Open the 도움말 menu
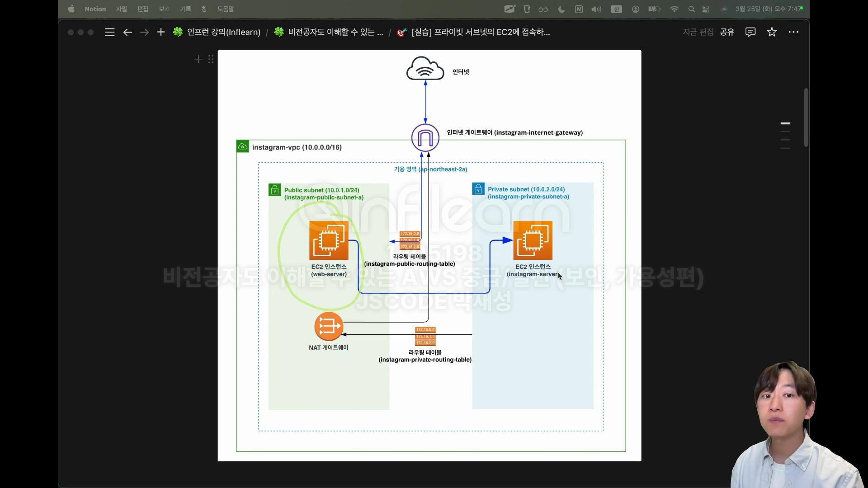The image size is (868, 488). (x=226, y=9)
